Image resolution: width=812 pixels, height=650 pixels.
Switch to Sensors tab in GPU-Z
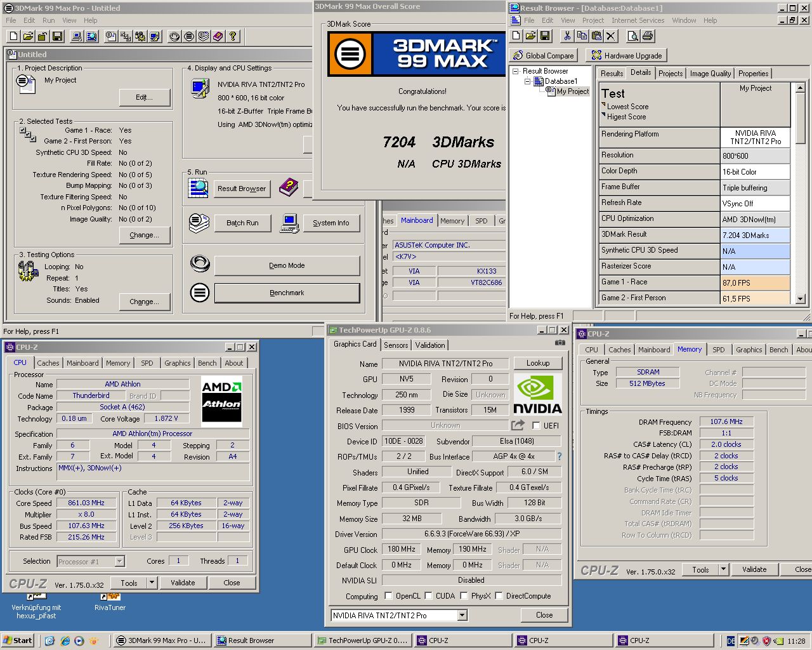click(x=396, y=345)
